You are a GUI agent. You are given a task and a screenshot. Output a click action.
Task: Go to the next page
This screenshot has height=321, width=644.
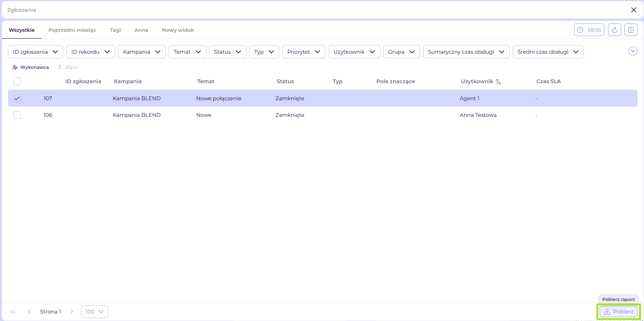coord(72,312)
